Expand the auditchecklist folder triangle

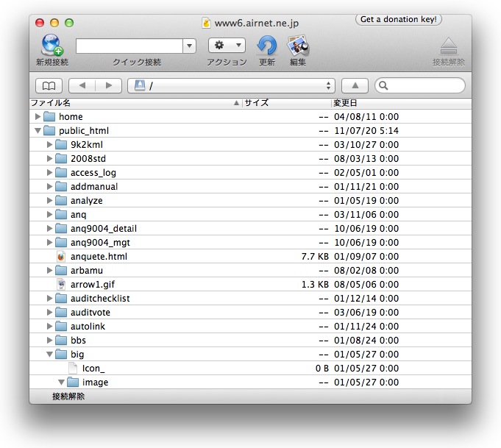tap(49, 299)
